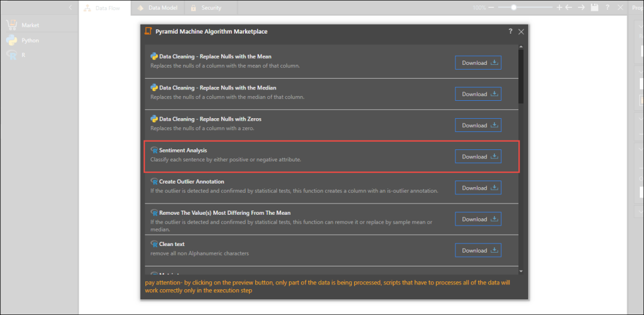
Task: Click the forward arrow in the top toolbar
Action: click(581, 8)
